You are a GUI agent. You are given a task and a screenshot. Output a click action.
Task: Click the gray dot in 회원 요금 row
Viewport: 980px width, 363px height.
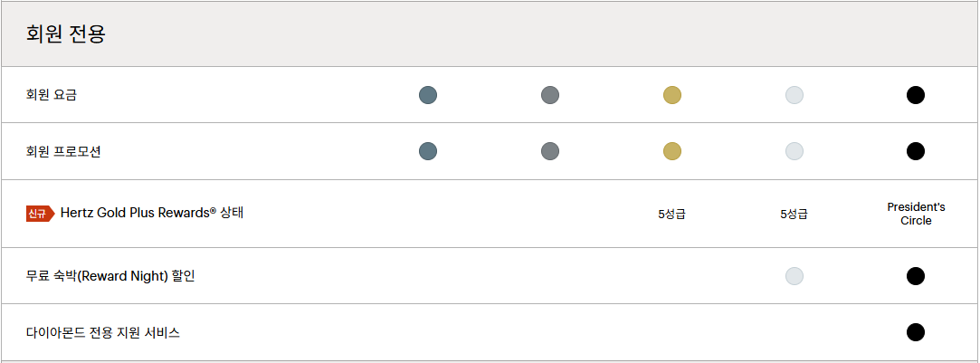(550, 95)
